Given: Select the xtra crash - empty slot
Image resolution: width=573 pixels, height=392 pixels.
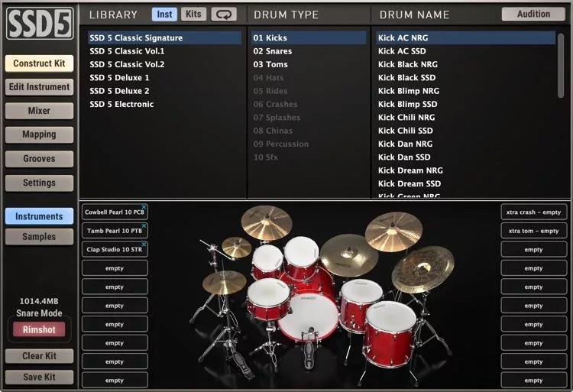Looking at the screenshot, I should click(533, 212).
